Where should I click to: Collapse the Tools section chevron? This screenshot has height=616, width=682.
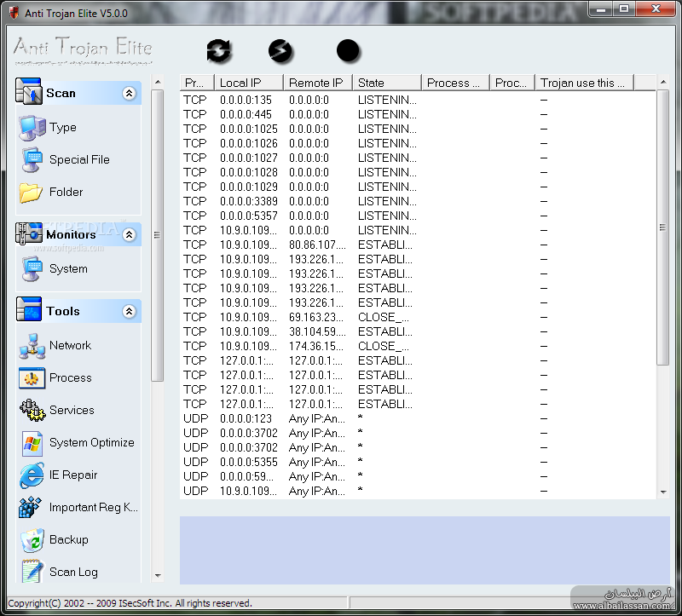click(129, 311)
